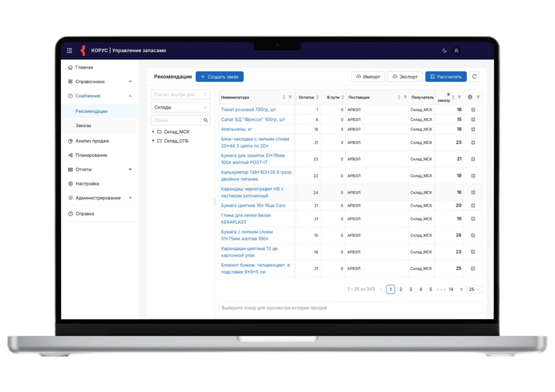The height and width of the screenshot is (392, 555).
Task: Jump to page 14
Action: (451, 289)
